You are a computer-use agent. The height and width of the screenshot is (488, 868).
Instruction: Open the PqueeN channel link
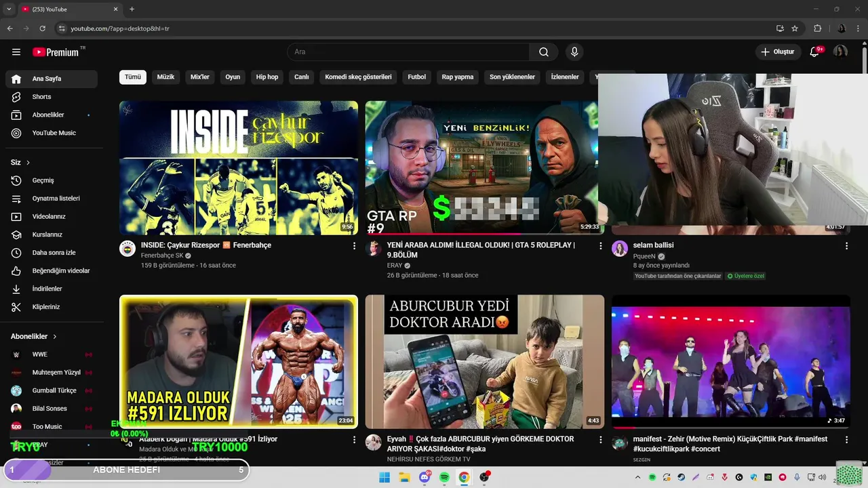pos(644,257)
